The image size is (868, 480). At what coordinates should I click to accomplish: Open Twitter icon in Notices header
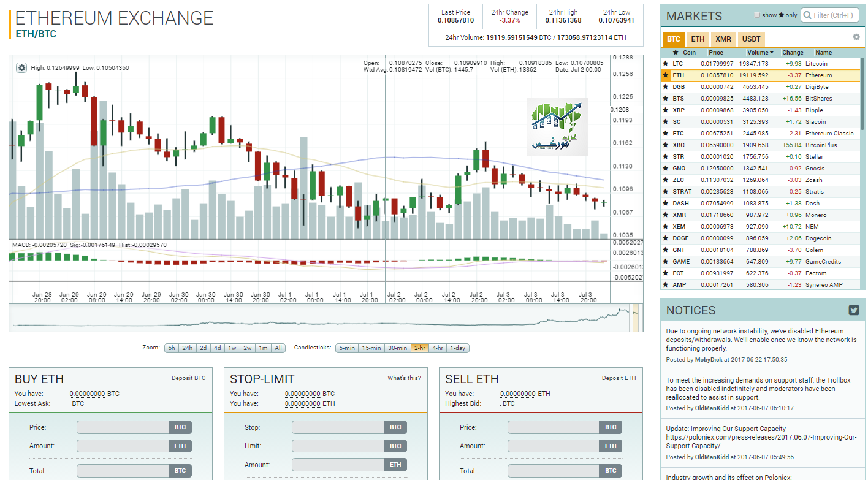854,310
